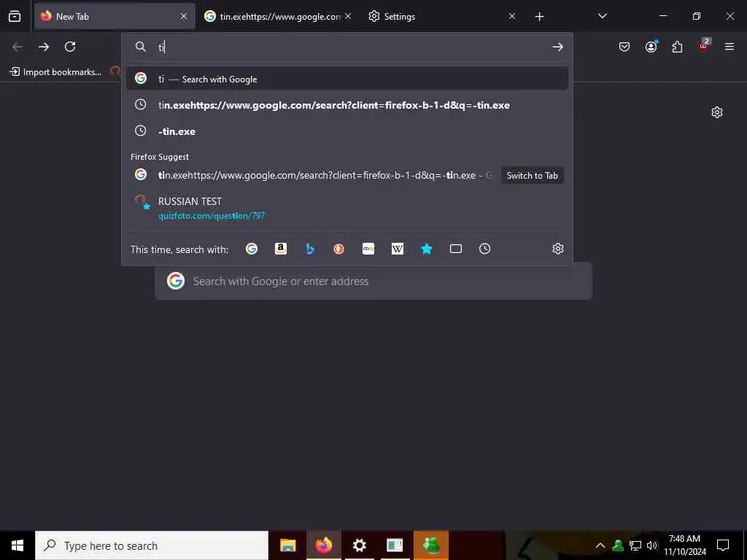This screenshot has height=560, width=747.
Task: Select the '-tin.exe' history suggestion
Action: click(x=347, y=131)
